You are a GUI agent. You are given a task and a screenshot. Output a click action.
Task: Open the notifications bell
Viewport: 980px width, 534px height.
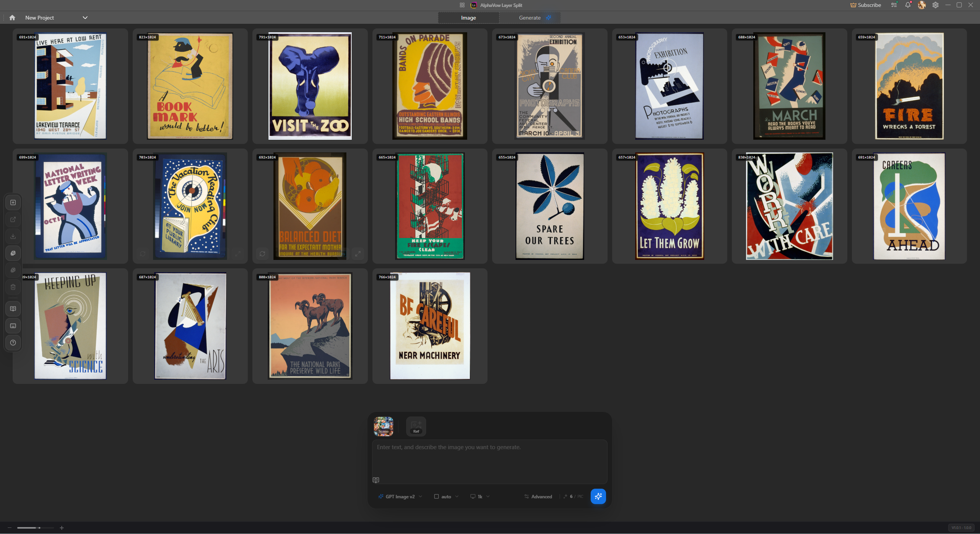tap(908, 5)
